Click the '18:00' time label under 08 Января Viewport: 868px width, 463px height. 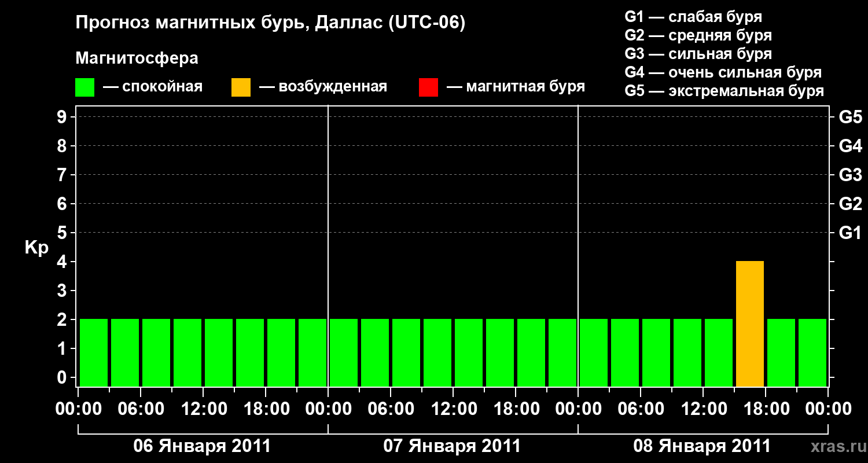click(x=766, y=409)
